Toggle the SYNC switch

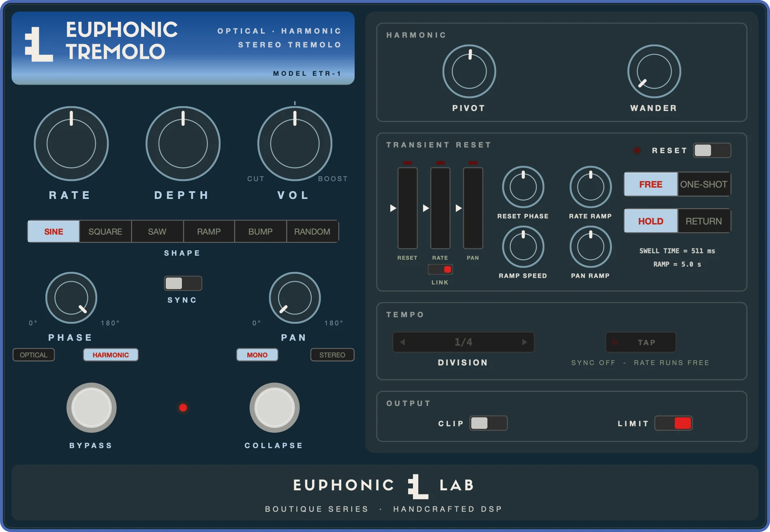pyautogui.click(x=183, y=283)
